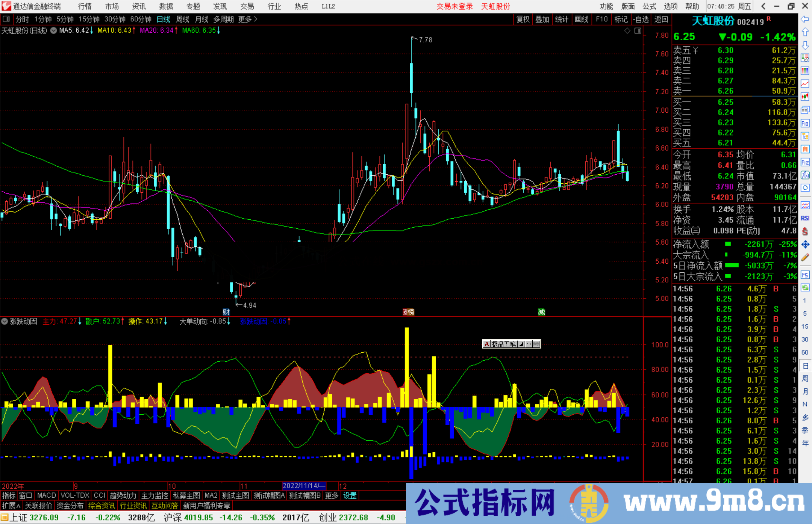Click the 交易未登录 login link
Image resolution: width=812 pixels, height=524 pixels.
click(x=454, y=6)
